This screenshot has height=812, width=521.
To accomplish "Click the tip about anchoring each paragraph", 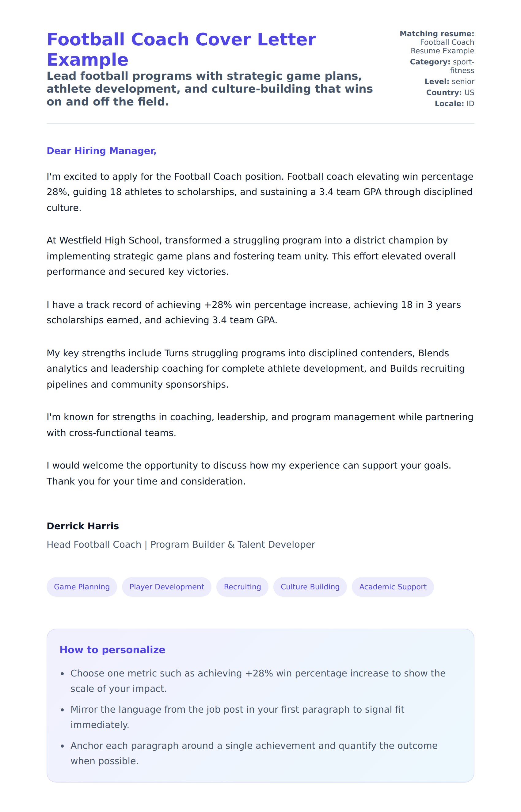I will click(x=254, y=753).
